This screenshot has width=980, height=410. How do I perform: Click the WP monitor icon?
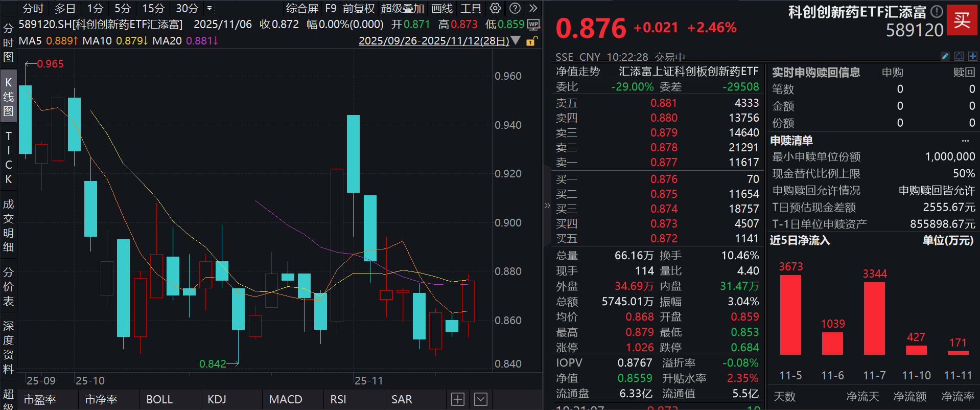(x=533, y=25)
